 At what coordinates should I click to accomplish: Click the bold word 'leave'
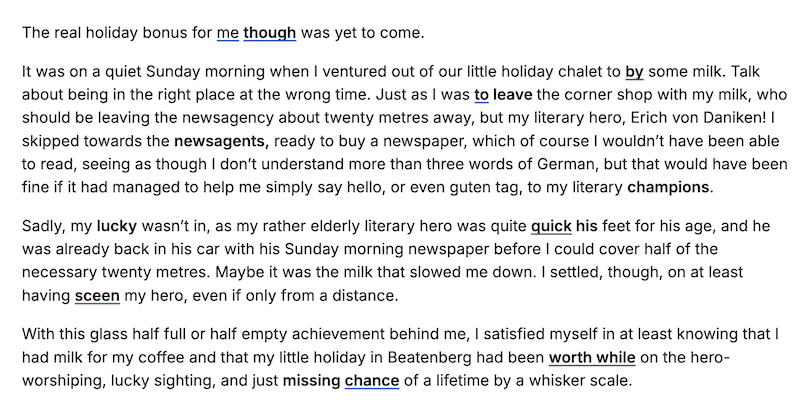[513, 95]
